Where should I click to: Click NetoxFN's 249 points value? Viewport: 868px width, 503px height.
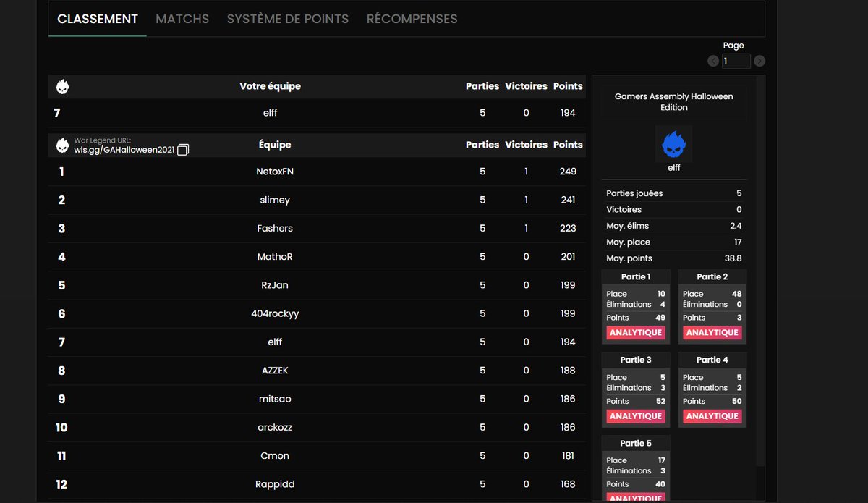[568, 172]
